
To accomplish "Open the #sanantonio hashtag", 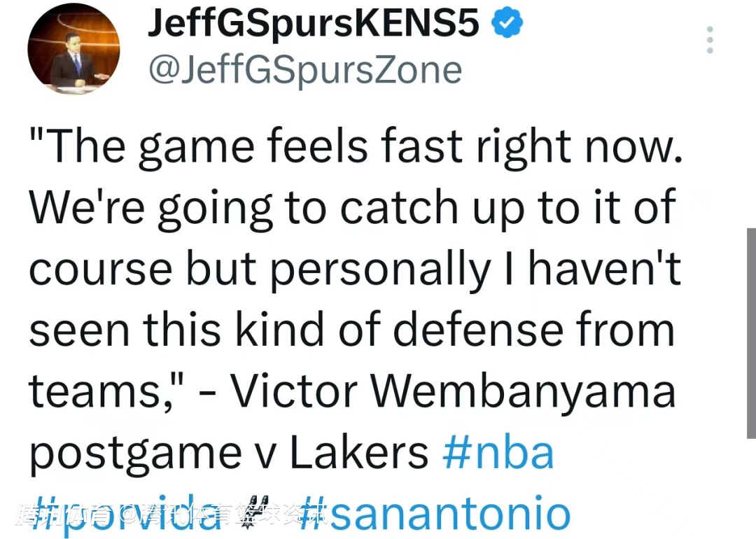I will (437, 514).
